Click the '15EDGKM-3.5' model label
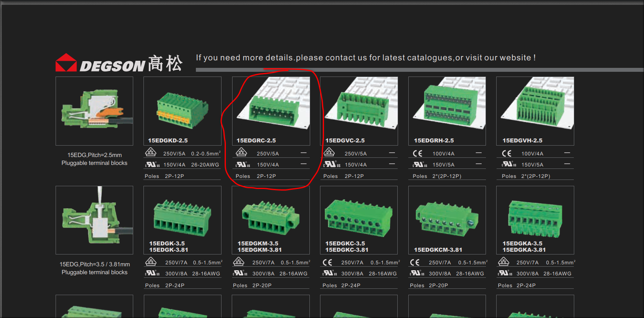 tap(258, 243)
